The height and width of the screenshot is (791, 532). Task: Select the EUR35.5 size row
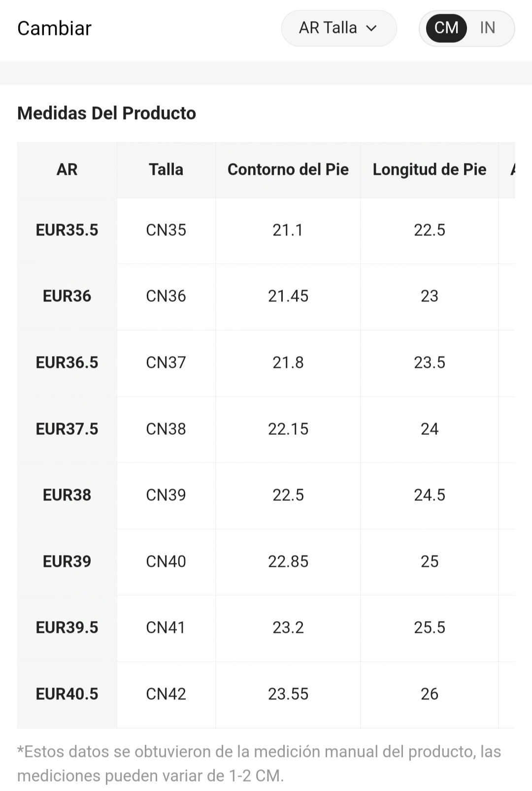(266, 231)
